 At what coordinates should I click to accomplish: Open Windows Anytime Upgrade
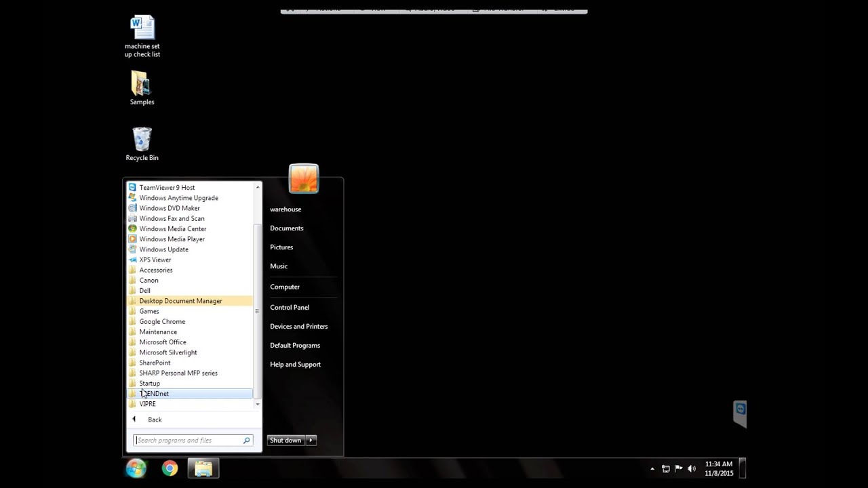190,198
